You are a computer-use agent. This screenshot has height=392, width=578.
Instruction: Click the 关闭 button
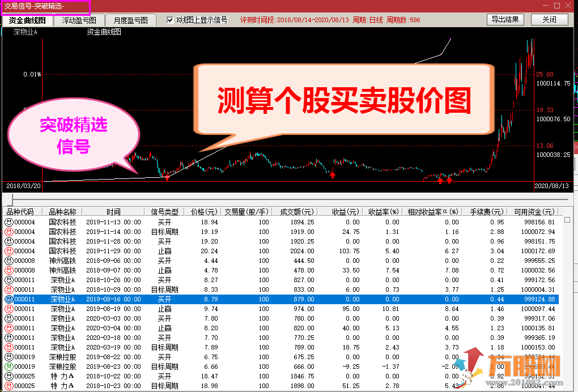pyautogui.click(x=549, y=19)
